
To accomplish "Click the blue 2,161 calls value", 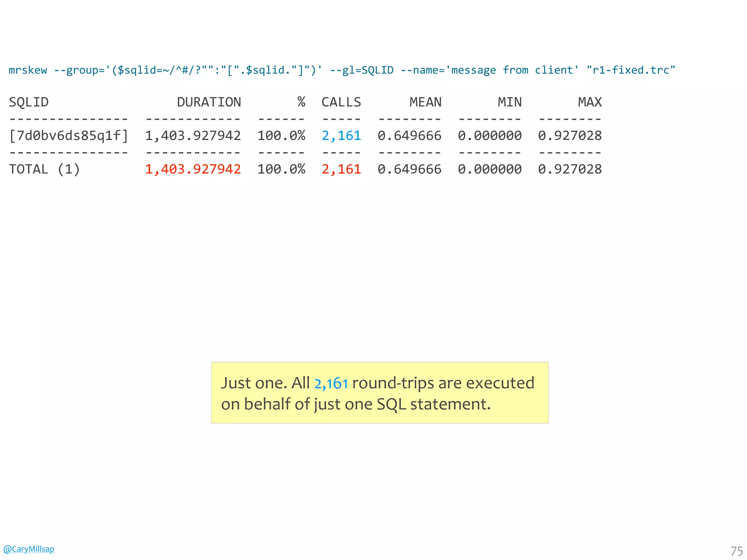I will pyautogui.click(x=341, y=136).
